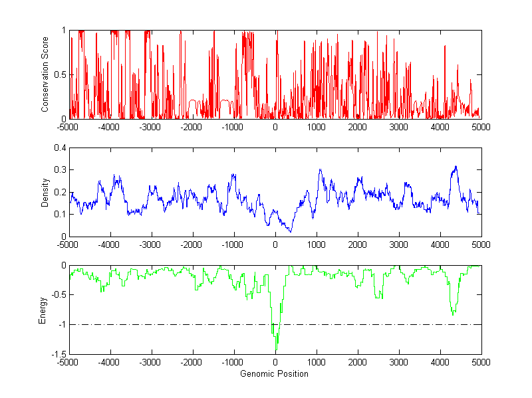
Task: Click the 5000 tick under the Energy plot
Action: point(481,362)
